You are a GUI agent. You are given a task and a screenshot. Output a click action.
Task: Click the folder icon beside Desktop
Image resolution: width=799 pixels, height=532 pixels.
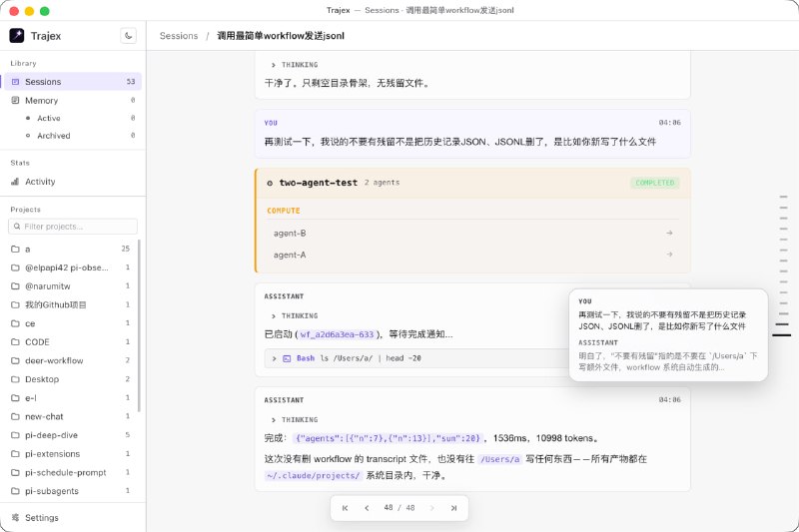15,379
